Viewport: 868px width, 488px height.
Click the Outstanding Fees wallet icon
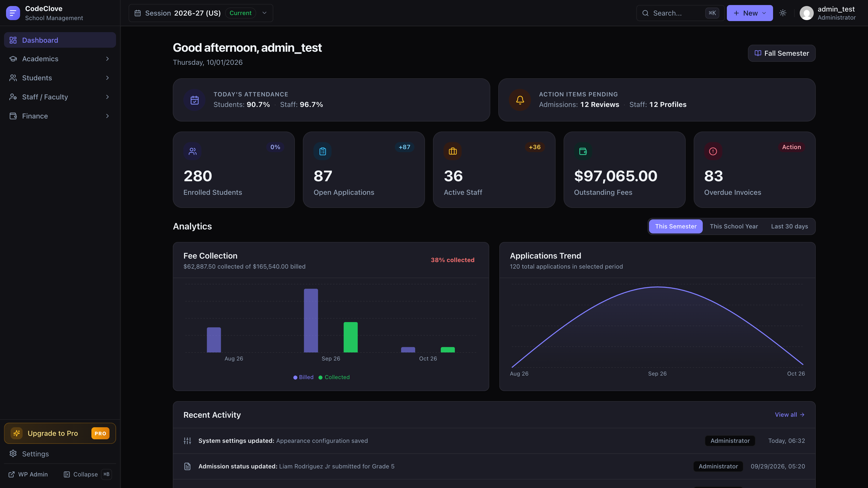coord(583,151)
